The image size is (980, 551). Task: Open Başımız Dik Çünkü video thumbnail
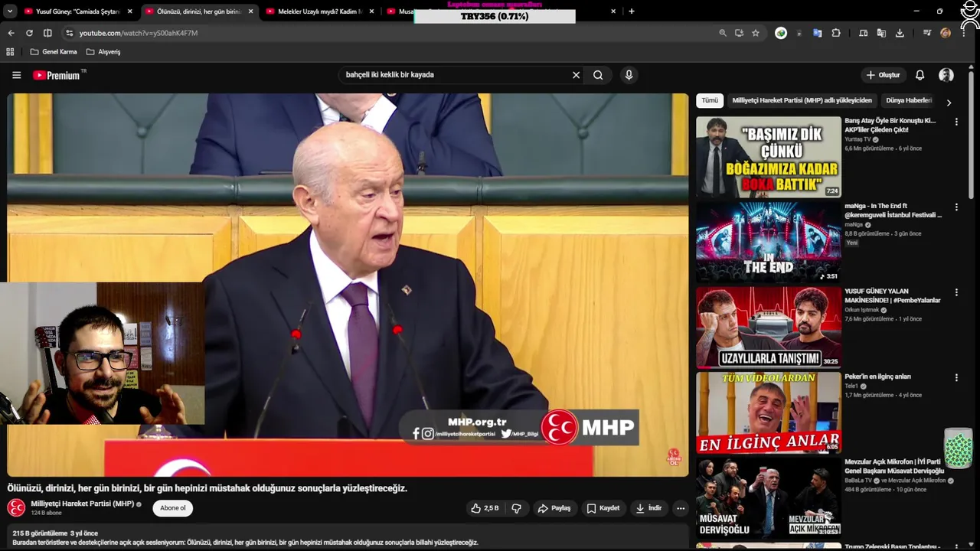(x=768, y=157)
